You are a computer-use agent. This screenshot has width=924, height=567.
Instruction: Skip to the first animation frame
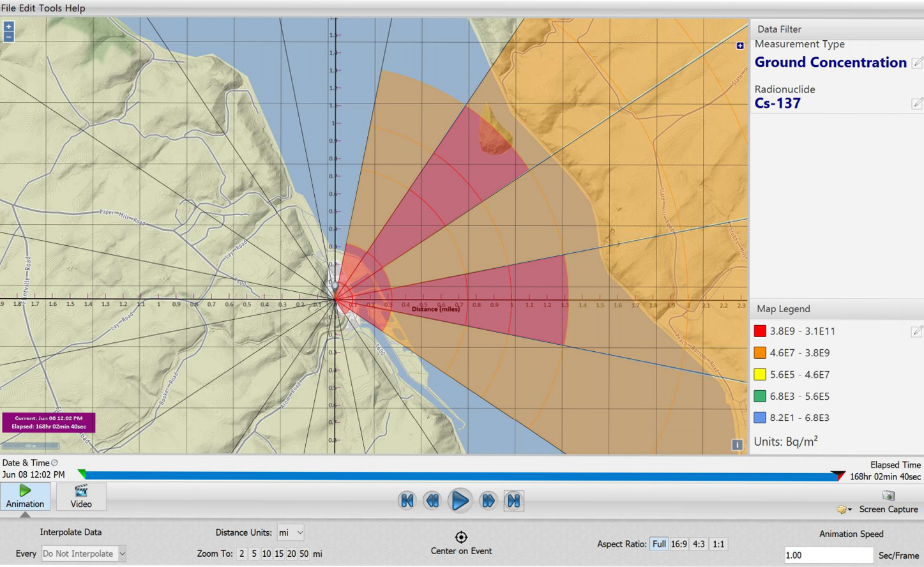(407, 501)
